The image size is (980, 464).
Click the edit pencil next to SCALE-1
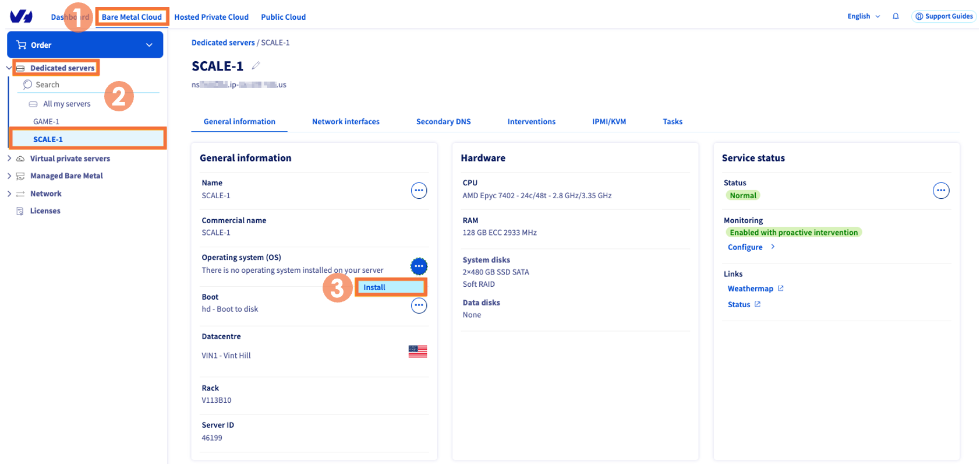coord(256,66)
